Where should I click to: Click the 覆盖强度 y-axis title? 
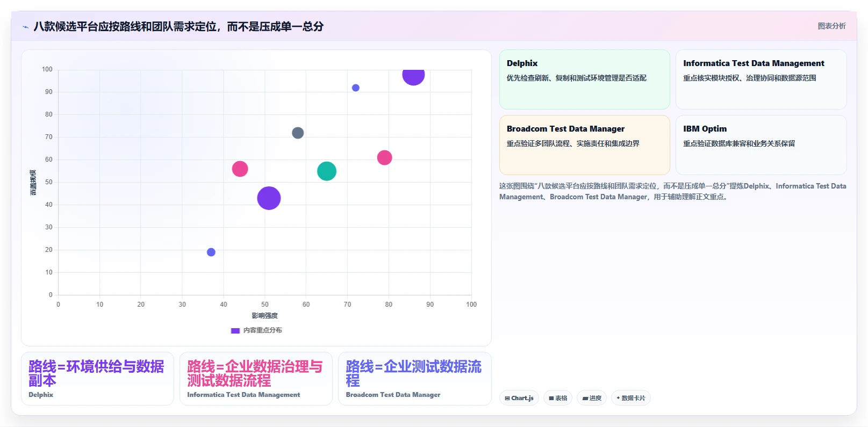point(33,182)
